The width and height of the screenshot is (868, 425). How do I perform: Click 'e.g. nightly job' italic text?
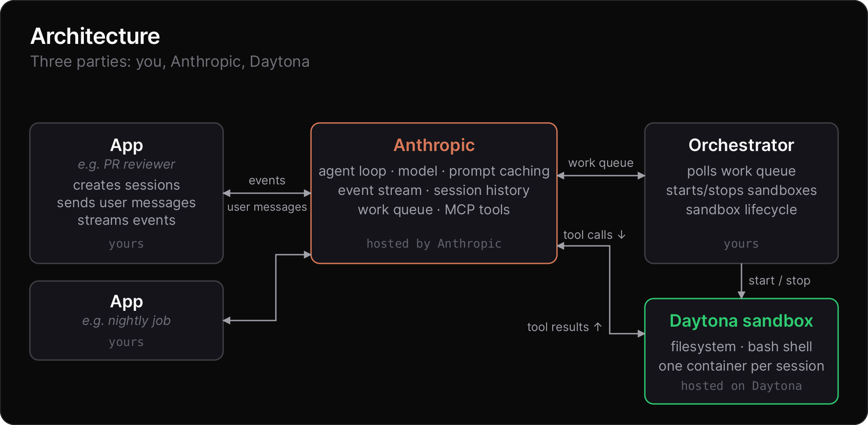pos(127,321)
